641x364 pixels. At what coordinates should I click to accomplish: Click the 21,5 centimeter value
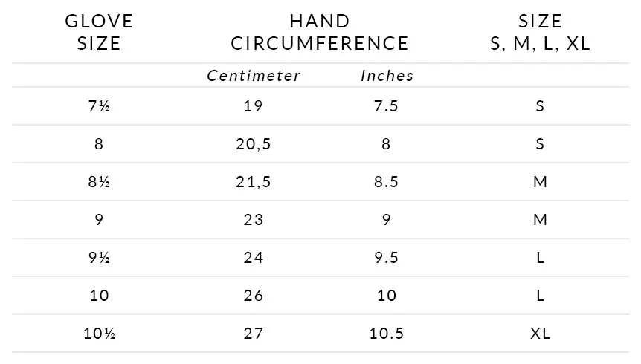(254, 182)
